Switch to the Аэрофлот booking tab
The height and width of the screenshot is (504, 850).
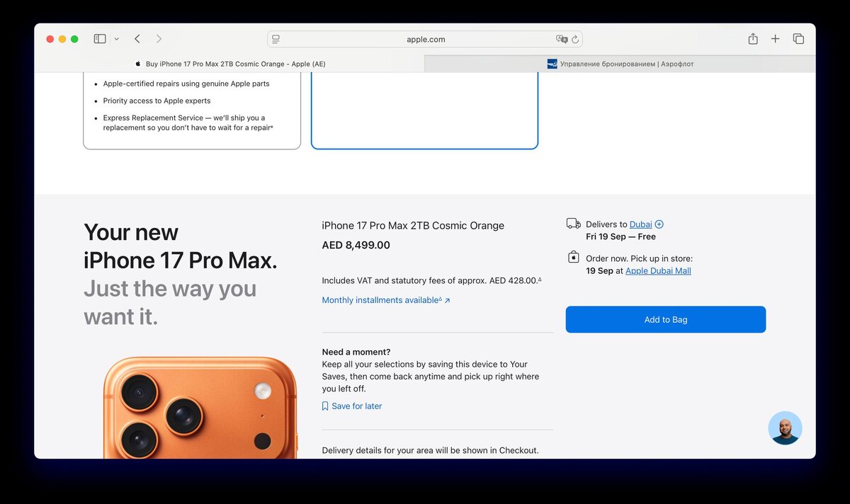click(620, 64)
